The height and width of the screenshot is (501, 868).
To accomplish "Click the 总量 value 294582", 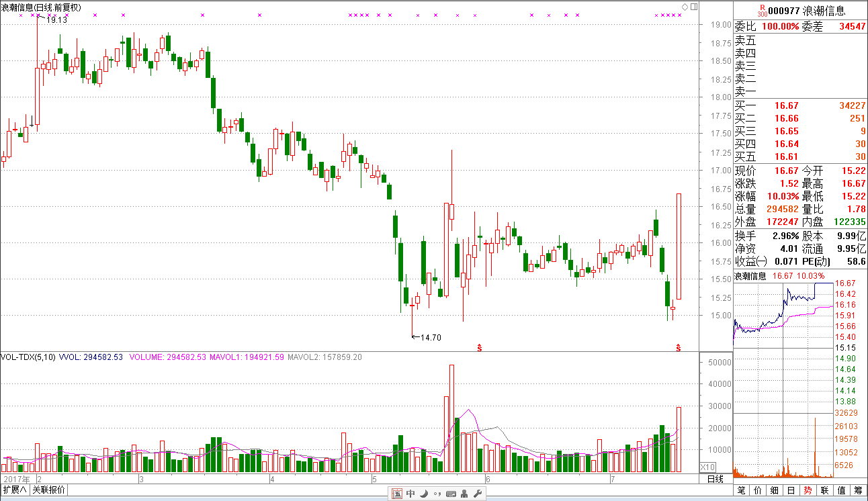I will (783, 209).
